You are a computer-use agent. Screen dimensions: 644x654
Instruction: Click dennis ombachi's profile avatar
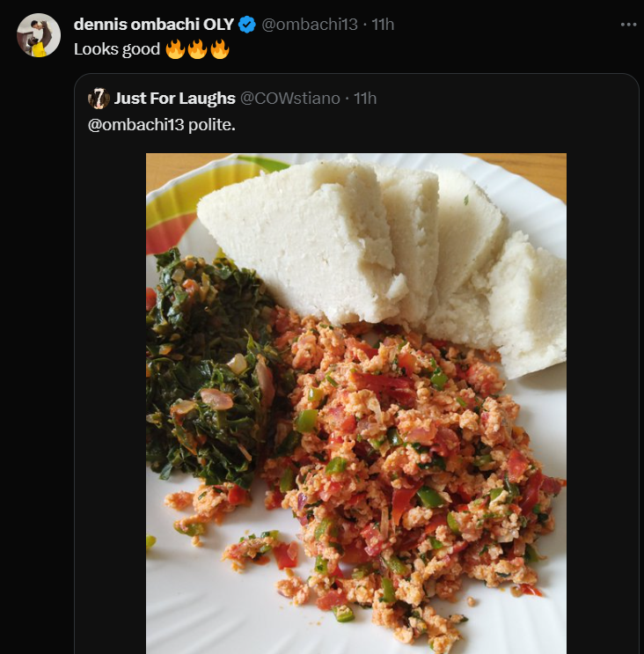[38, 35]
